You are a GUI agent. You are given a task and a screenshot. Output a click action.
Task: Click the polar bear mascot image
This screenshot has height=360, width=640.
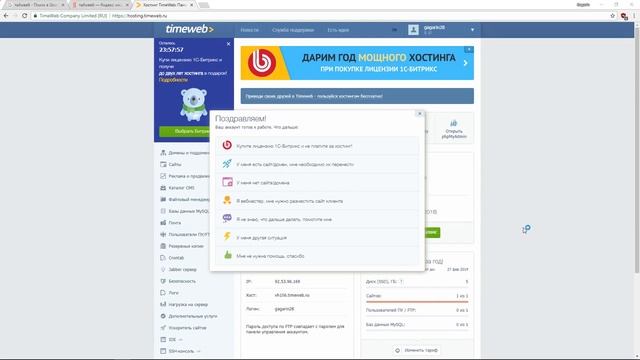[193, 104]
